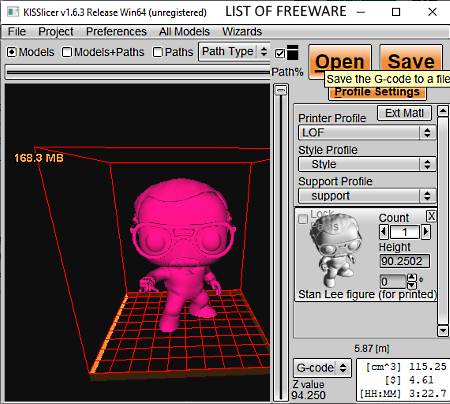Open the Support Profile dropdown
The image size is (450, 404).
pyautogui.click(x=367, y=196)
